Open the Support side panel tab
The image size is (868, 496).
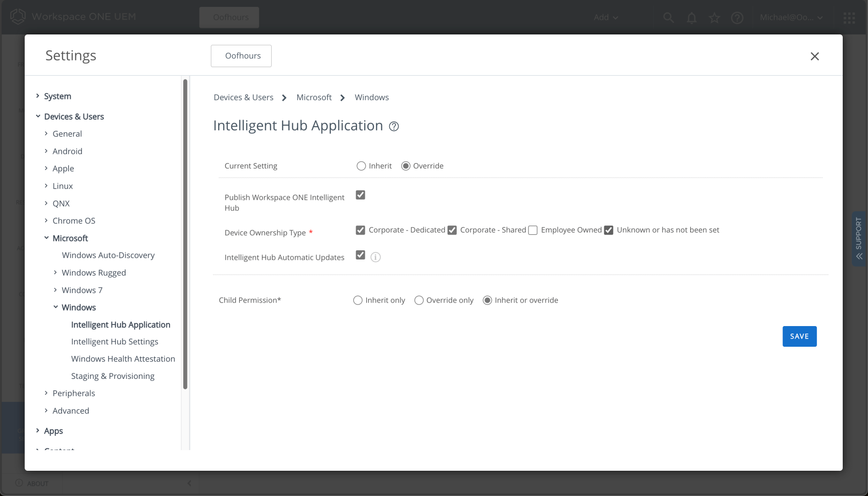point(858,238)
